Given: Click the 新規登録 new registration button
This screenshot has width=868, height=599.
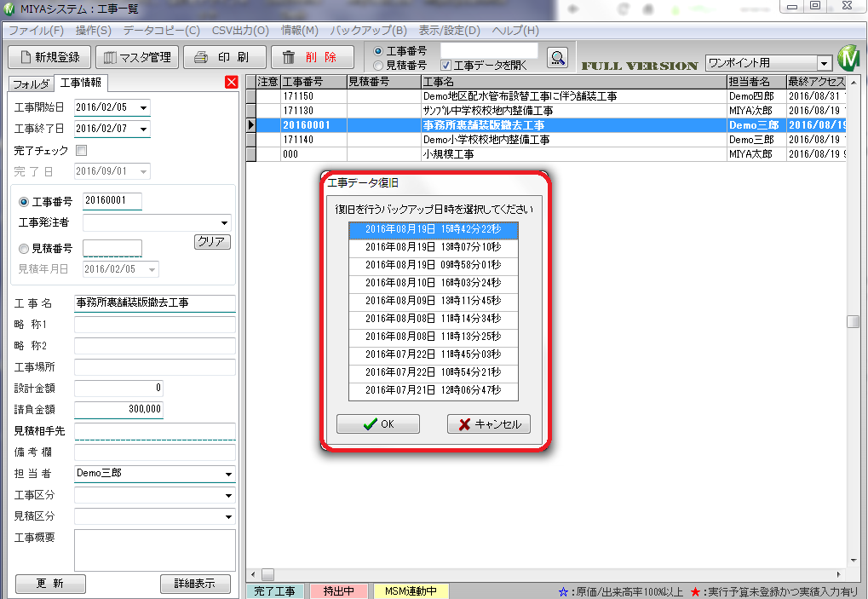Looking at the screenshot, I should coord(49,57).
